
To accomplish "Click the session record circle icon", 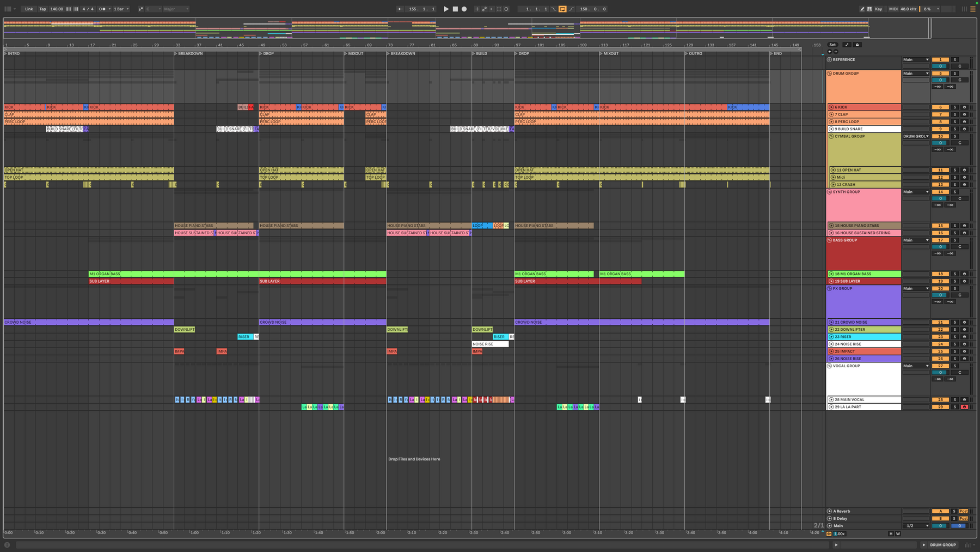I will click(506, 9).
